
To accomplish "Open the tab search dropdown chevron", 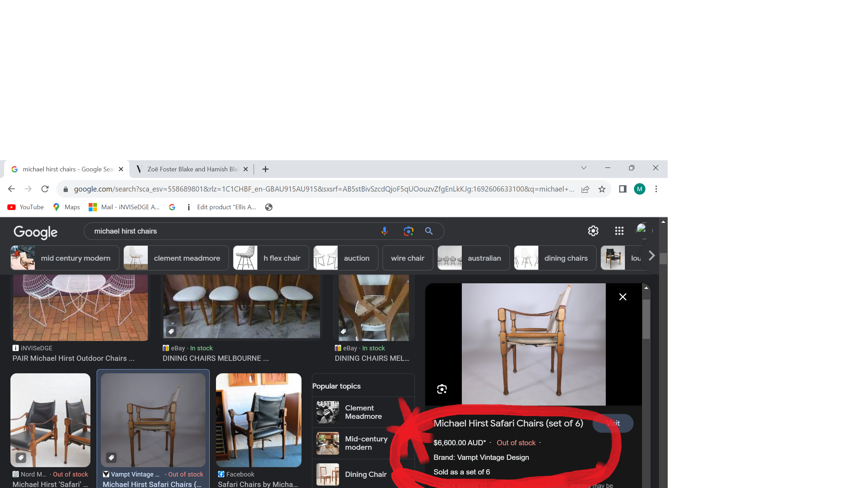I will click(584, 168).
